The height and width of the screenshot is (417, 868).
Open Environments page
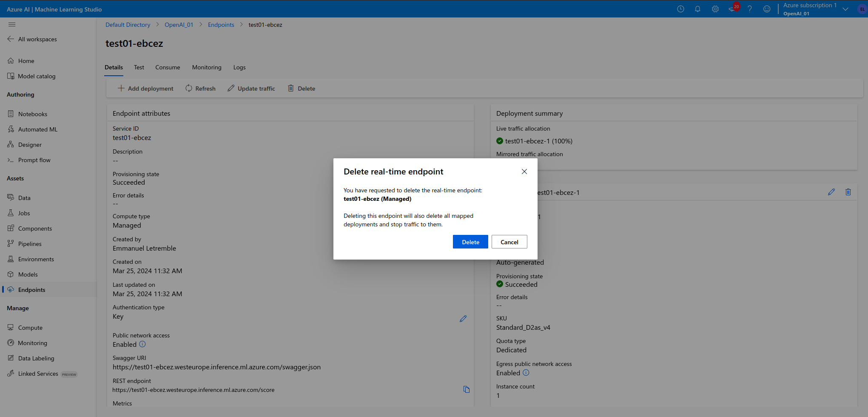coord(31,259)
